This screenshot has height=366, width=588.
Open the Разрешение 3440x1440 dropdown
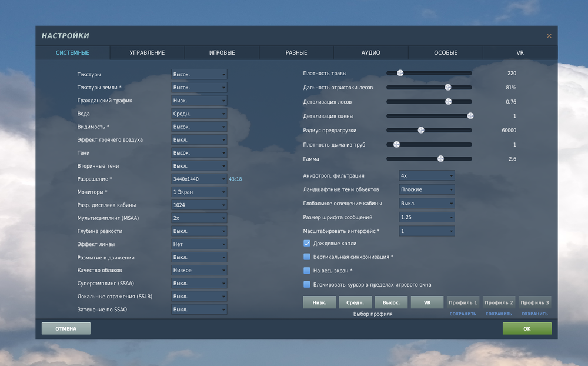[x=199, y=179]
